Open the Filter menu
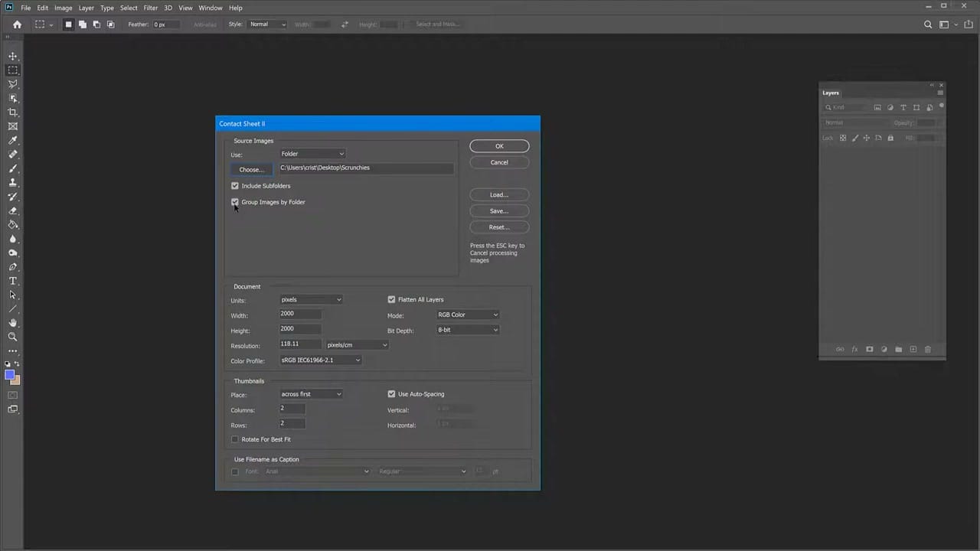Image resolution: width=980 pixels, height=551 pixels. pyautogui.click(x=150, y=8)
